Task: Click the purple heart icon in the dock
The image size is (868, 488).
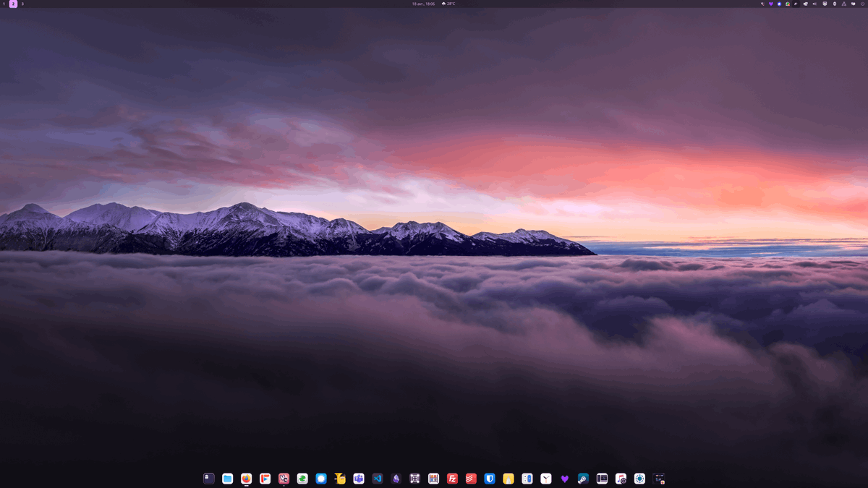Action: (x=563, y=478)
